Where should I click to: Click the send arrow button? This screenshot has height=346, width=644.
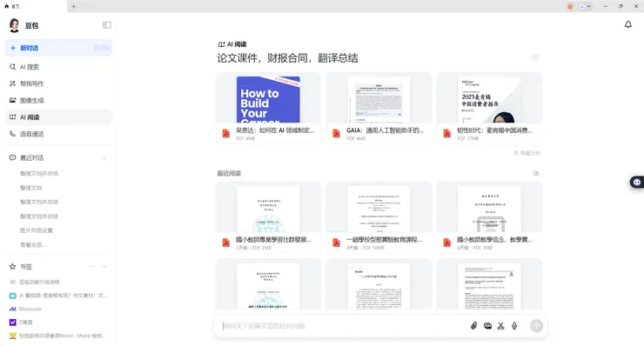(x=536, y=326)
